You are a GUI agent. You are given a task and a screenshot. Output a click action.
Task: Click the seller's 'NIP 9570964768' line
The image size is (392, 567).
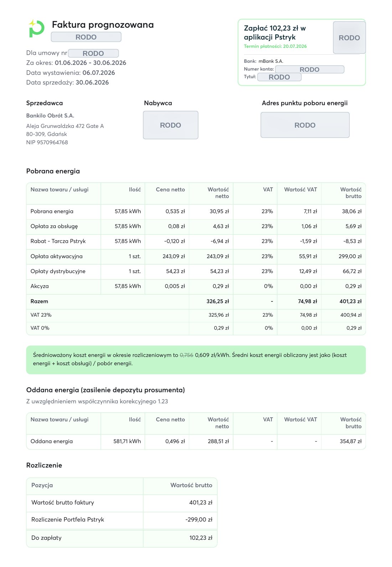coord(47,142)
